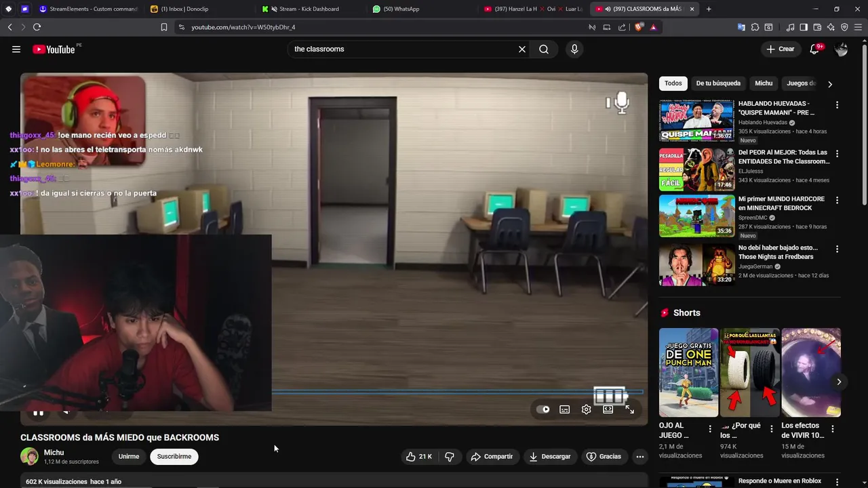Open options for OJO AL JUEGO short
Image resolution: width=868 pixels, height=488 pixels.
pyautogui.click(x=710, y=429)
